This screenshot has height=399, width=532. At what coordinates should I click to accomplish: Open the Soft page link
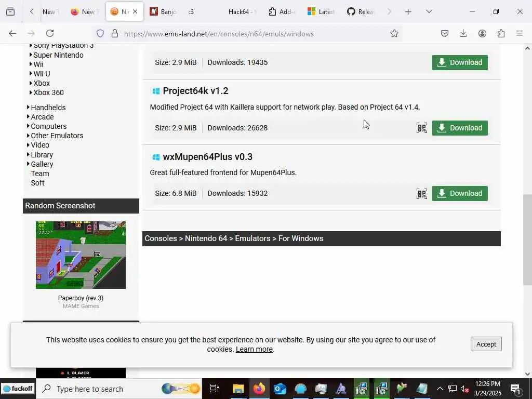tap(37, 183)
